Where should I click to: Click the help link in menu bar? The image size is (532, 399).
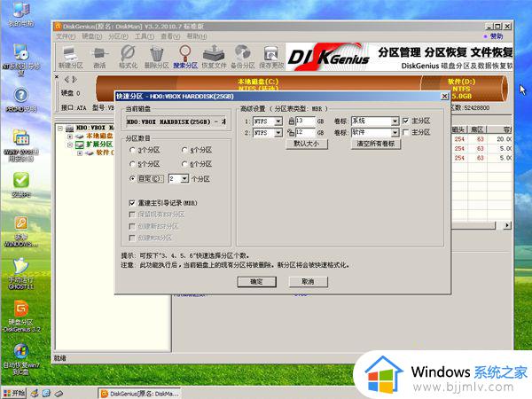coord(497,36)
